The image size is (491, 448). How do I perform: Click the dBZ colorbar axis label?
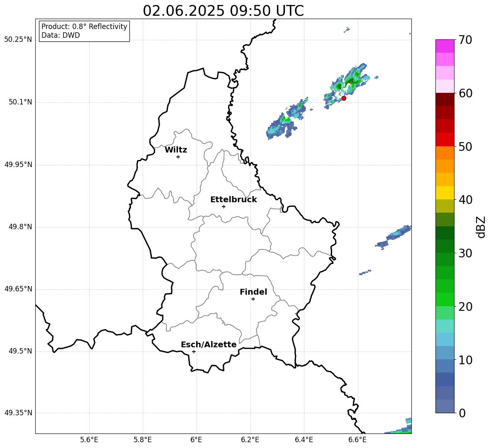pos(481,227)
